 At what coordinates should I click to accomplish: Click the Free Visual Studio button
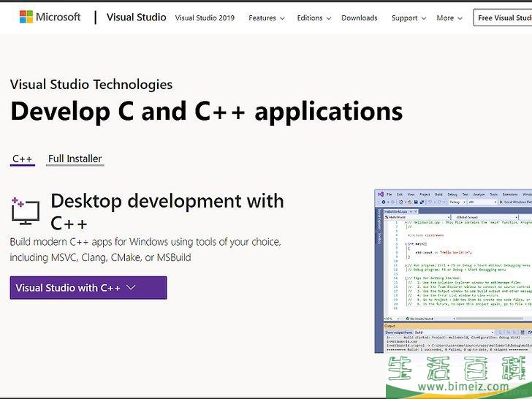click(503, 18)
